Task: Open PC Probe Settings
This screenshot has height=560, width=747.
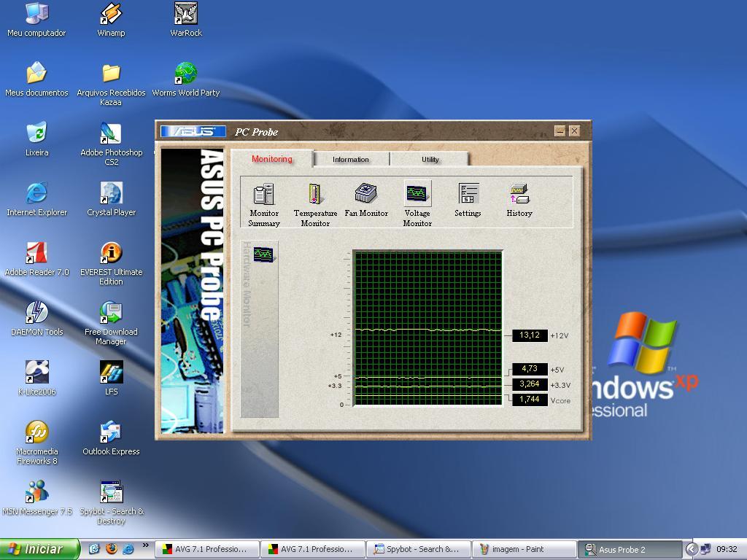Action: point(468,200)
